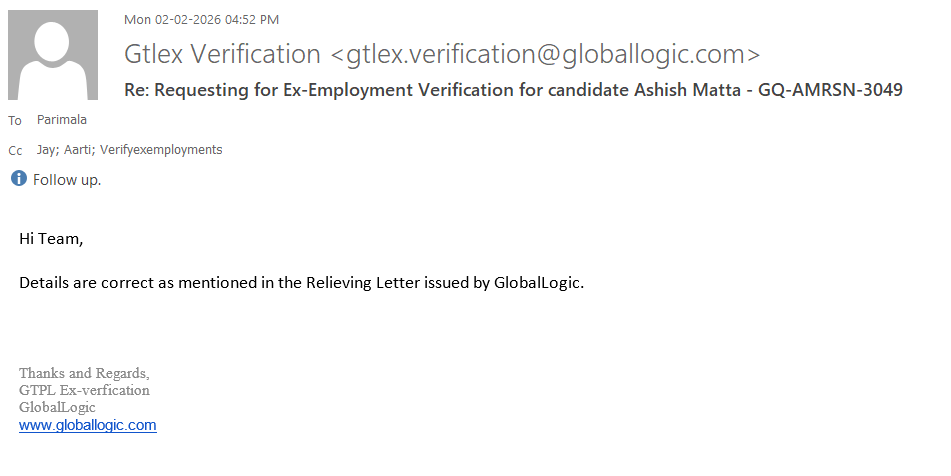Select Cc recipient Jay

[45, 150]
